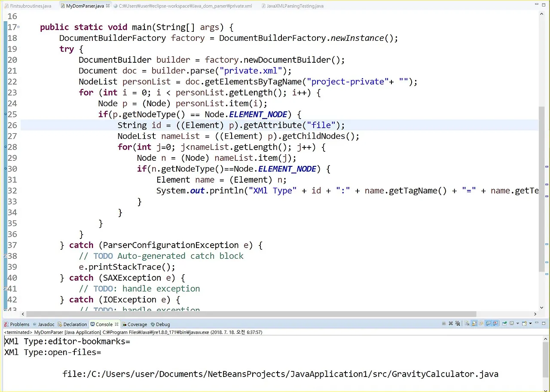Remove all terminated launches in Console
The height and width of the screenshot is (392, 550).
click(458, 323)
